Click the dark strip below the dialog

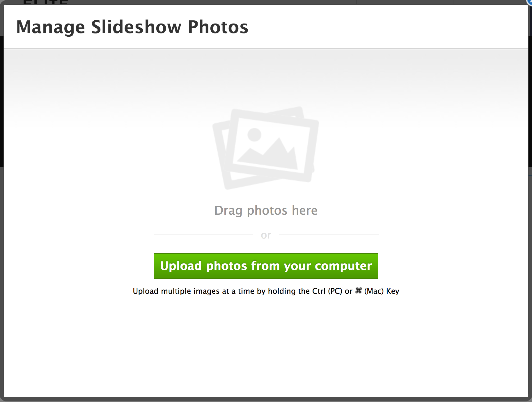266,399
